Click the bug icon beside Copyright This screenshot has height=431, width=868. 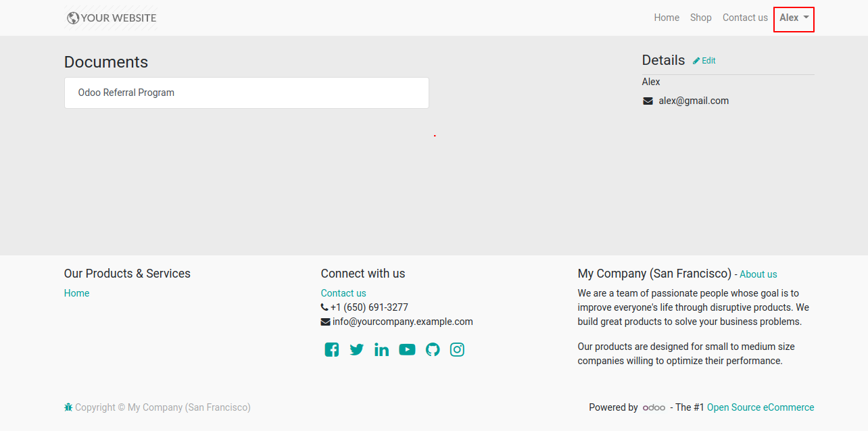[68, 407]
